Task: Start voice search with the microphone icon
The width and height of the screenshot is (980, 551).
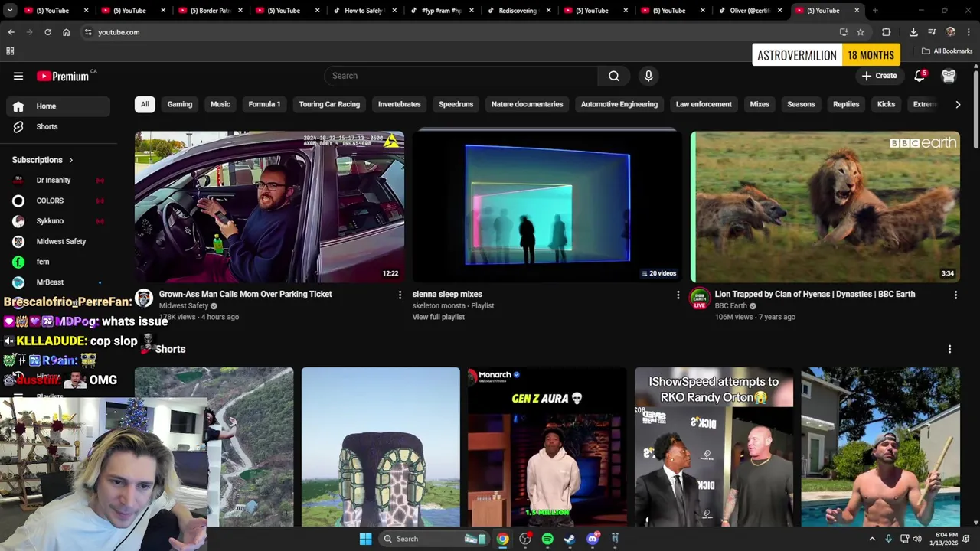Action: (x=648, y=76)
